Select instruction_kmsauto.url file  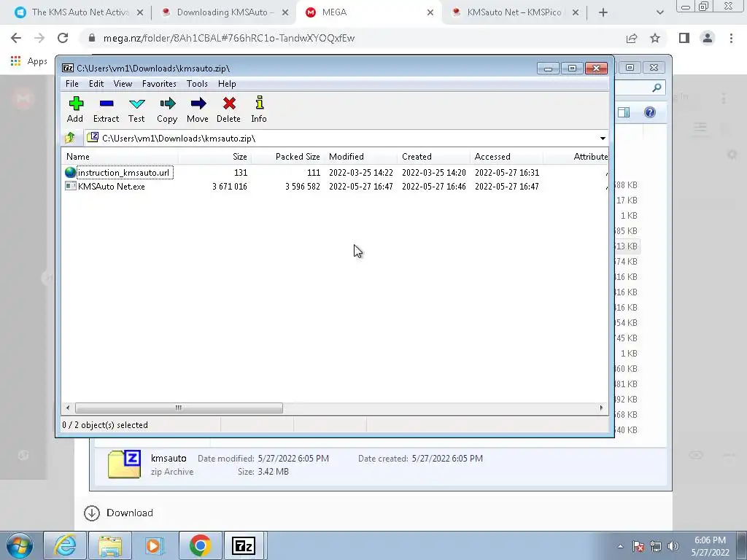(x=124, y=172)
